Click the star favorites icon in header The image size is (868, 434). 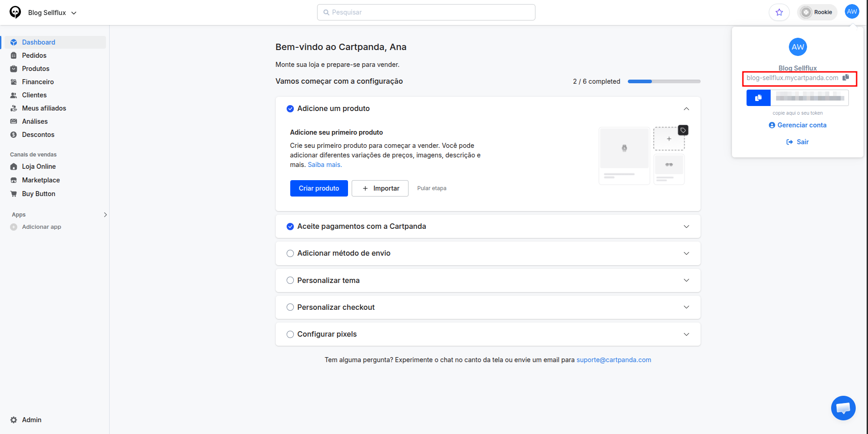click(x=779, y=12)
